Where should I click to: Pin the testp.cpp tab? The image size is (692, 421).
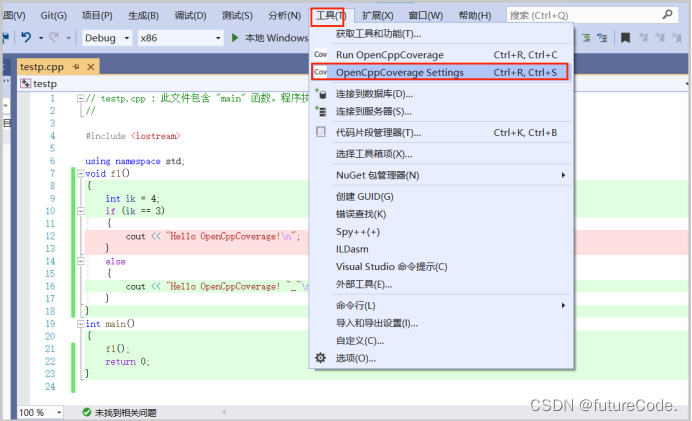coord(76,67)
